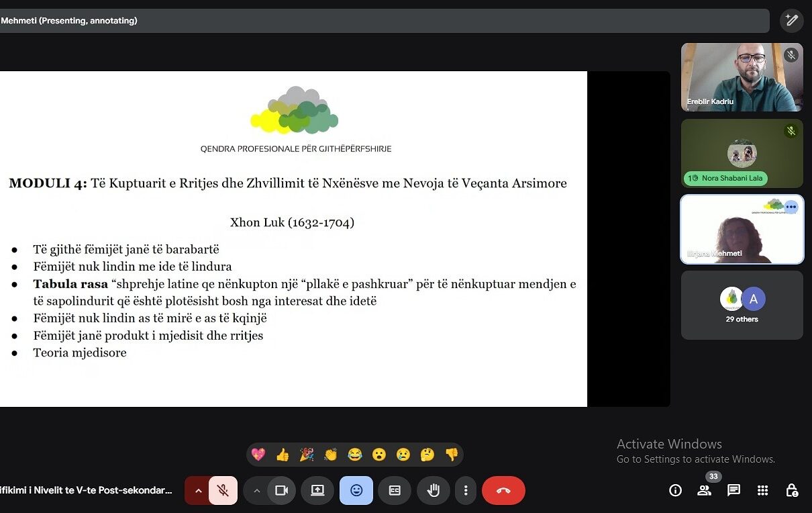Open the in-call chat messages
Image resolution: width=812 pixels, height=513 pixels.
pyautogui.click(x=733, y=490)
